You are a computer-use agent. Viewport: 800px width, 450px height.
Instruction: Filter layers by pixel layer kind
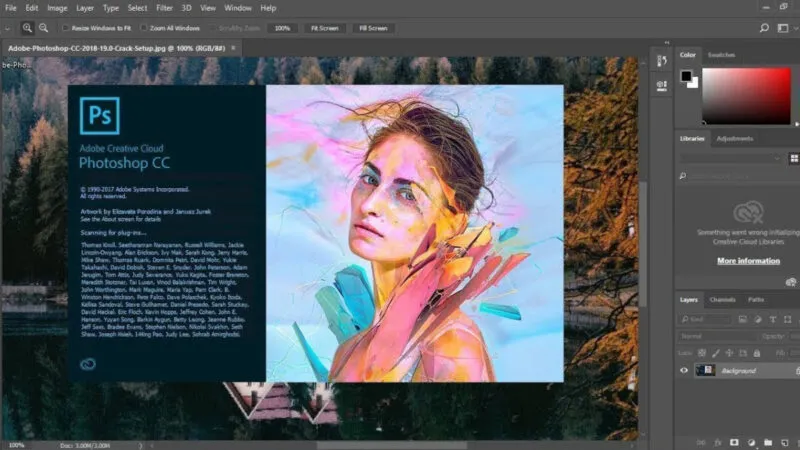(742, 319)
